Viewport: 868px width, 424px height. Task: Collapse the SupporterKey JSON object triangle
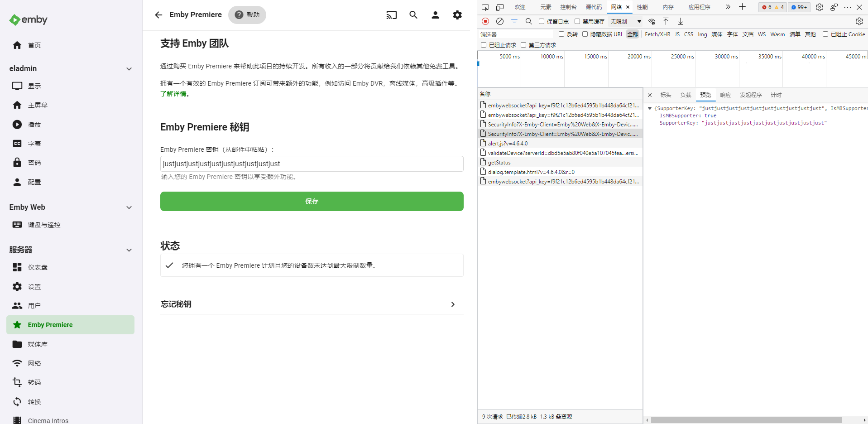[650, 108]
